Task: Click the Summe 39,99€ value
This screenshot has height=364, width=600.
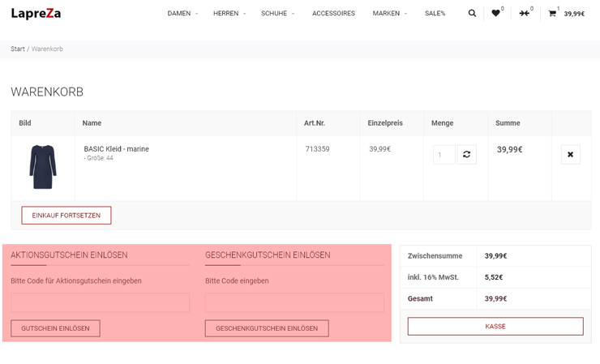Action: click(509, 150)
